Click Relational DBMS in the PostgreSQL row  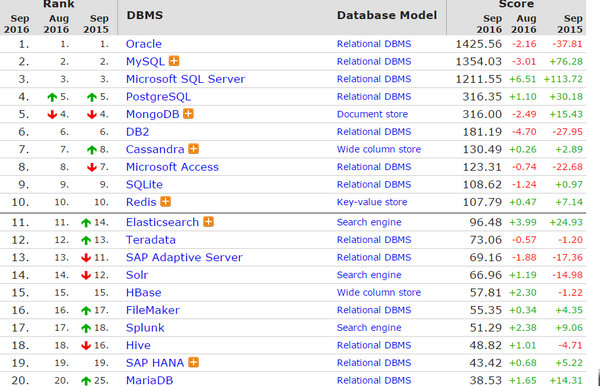tap(374, 97)
